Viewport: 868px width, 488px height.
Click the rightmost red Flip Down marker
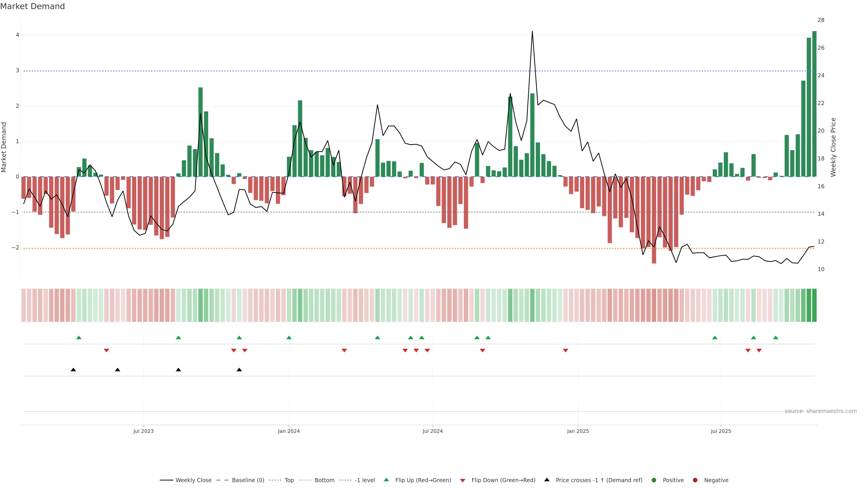point(759,351)
